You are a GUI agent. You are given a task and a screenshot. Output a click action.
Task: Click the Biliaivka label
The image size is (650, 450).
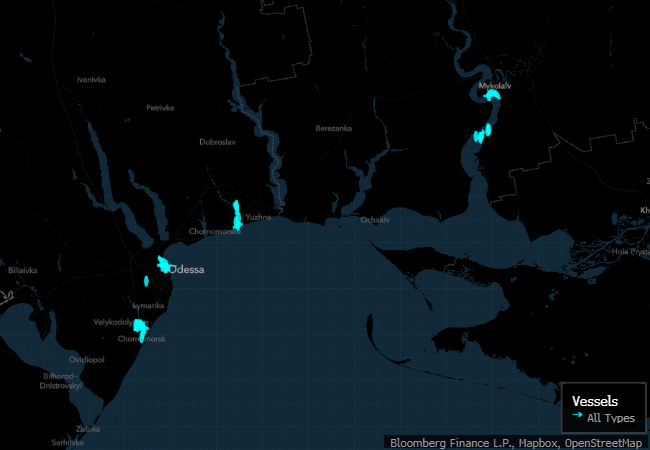pyautogui.click(x=23, y=271)
